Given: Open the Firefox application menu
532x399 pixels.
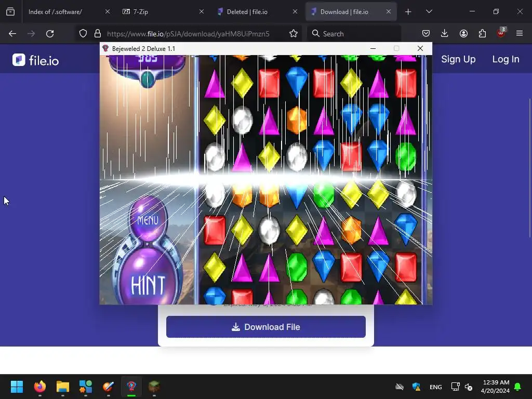Looking at the screenshot, I should click(x=520, y=34).
